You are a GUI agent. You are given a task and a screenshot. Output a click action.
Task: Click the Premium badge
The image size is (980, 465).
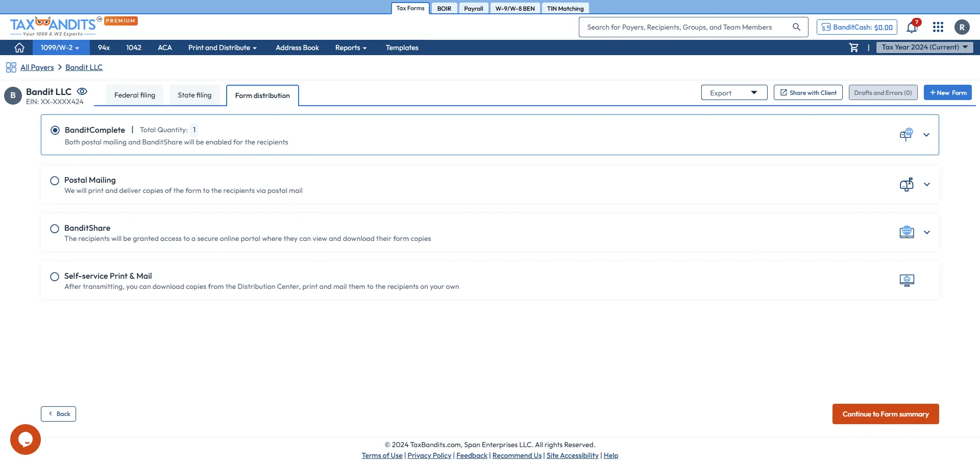pos(121,21)
